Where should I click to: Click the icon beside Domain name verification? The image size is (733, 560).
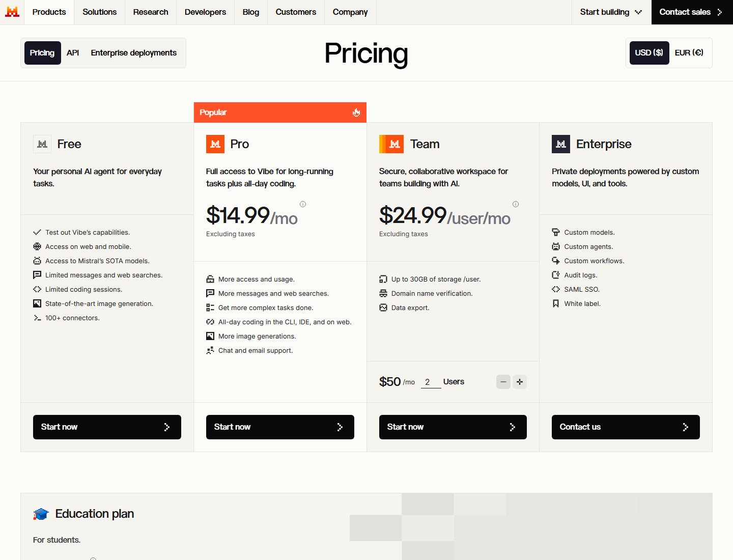(383, 293)
